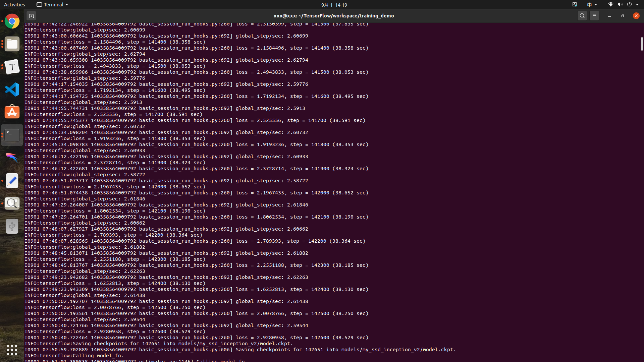
Task: Open Typora from the dock
Action: click(x=12, y=67)
